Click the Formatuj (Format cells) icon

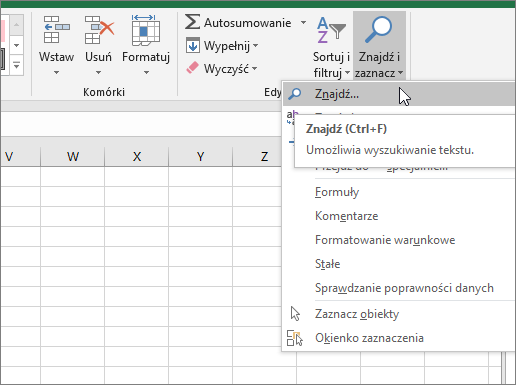pos(146,30)
